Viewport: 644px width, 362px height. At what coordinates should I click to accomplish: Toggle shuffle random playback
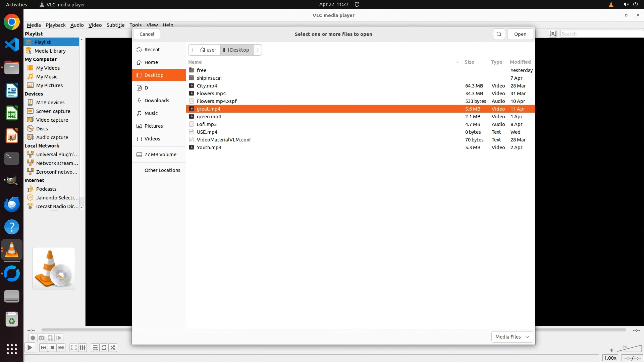pos(113,348)
